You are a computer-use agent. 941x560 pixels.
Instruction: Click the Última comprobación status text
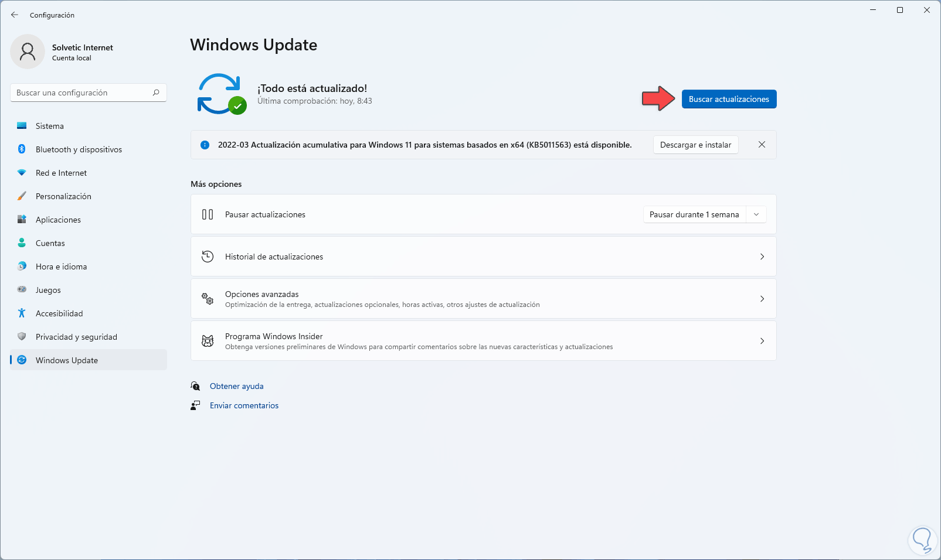(315, 101)
